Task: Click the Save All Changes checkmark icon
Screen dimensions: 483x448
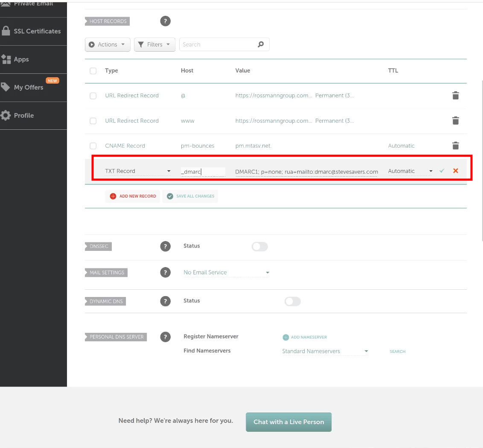Action: [170, 196]
